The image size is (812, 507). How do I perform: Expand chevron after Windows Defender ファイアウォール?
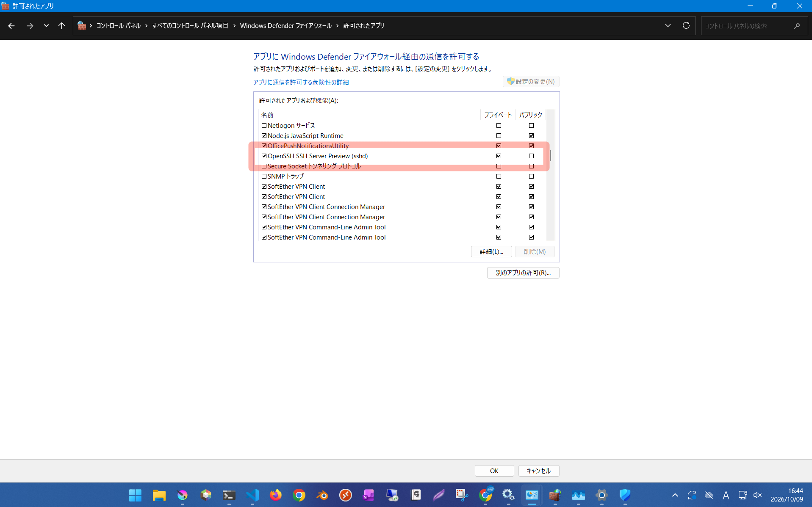(338, 26)
